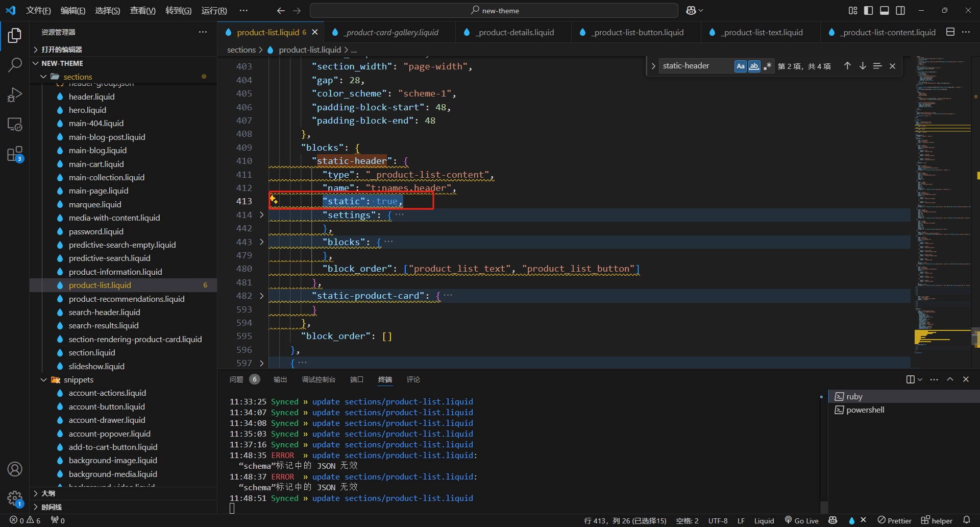Select the powershell terminal instance
Image resolution: width=980 pixels, height=527 pixels.
[903, 410]
